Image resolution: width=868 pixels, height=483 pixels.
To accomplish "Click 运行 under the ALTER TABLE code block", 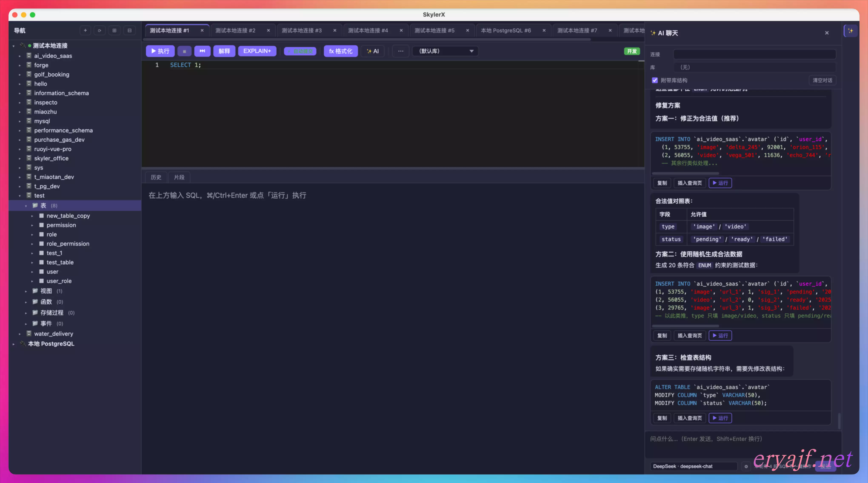I will tap(720, 418).
